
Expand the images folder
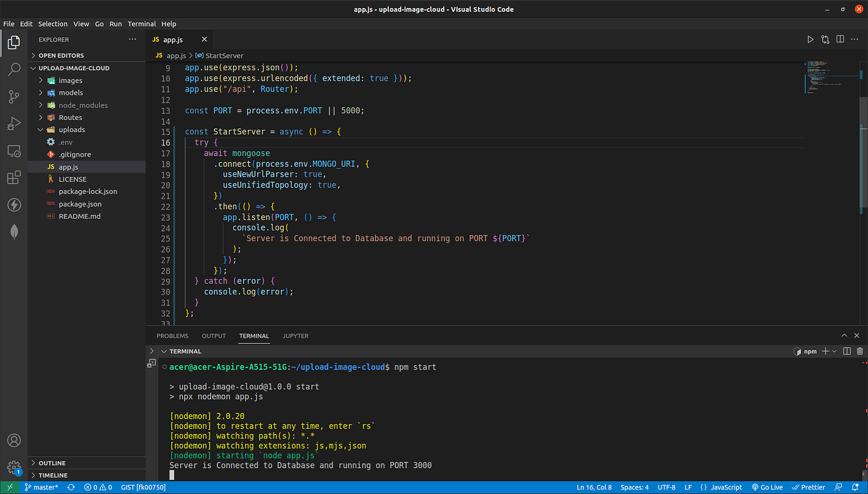tap(70, 81)
